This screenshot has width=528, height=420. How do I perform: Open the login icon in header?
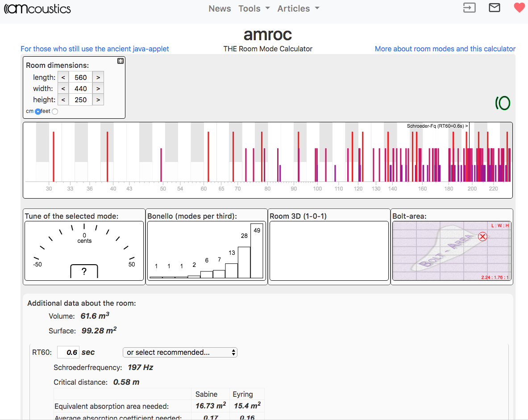point(470,8)
